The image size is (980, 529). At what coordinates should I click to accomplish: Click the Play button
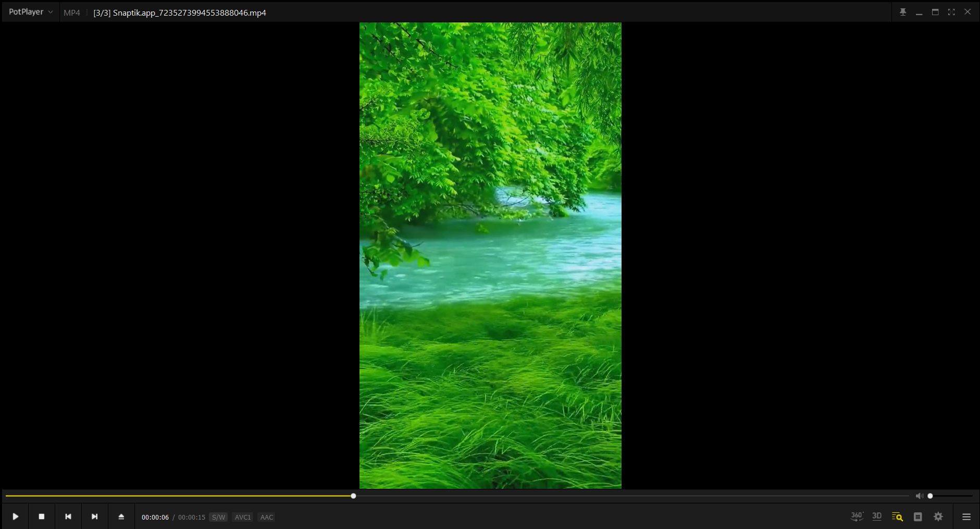pyautogui.click(x=16, y=516)
